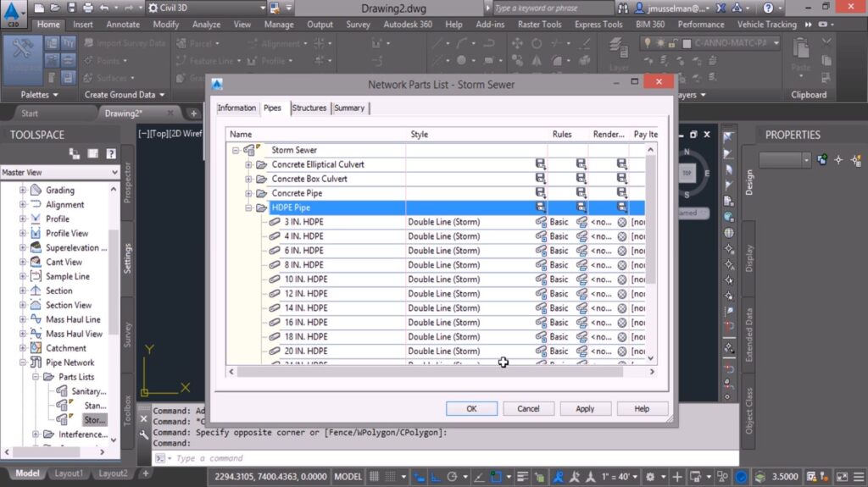
Task: Switch to the Structures tab
Action: click(309, 108)
